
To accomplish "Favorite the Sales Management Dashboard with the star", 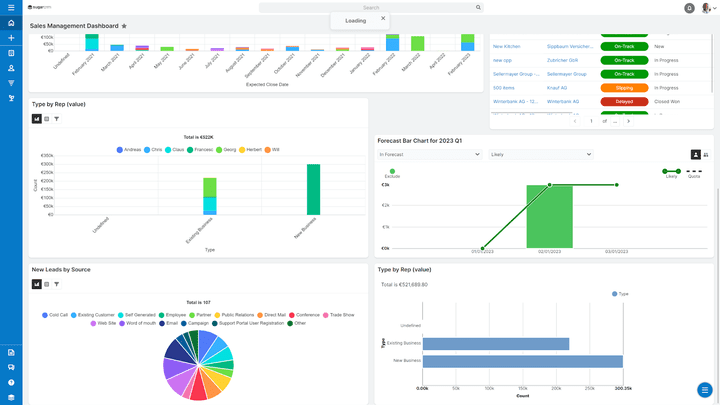I will point(124,26).
